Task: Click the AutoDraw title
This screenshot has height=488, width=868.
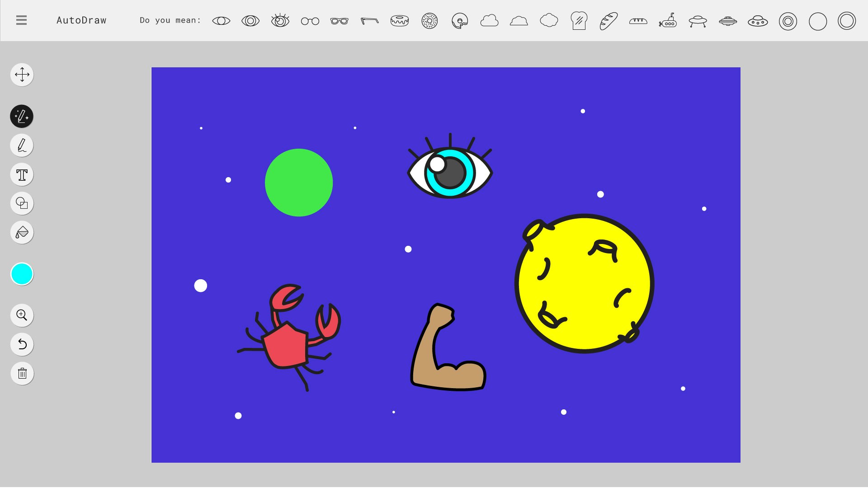Action: (81, 20)
